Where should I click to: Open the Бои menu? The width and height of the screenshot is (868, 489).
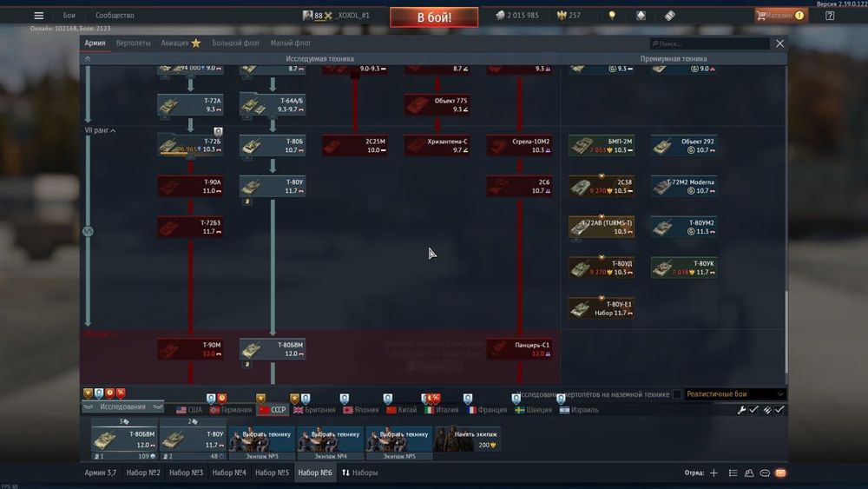[69, 16]
